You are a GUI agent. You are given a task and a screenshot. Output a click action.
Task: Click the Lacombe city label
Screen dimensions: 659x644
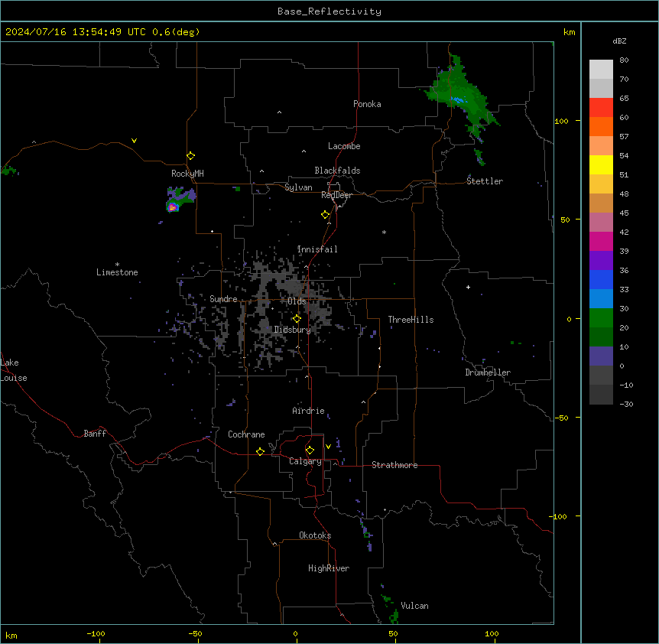[x=344, y=146]
